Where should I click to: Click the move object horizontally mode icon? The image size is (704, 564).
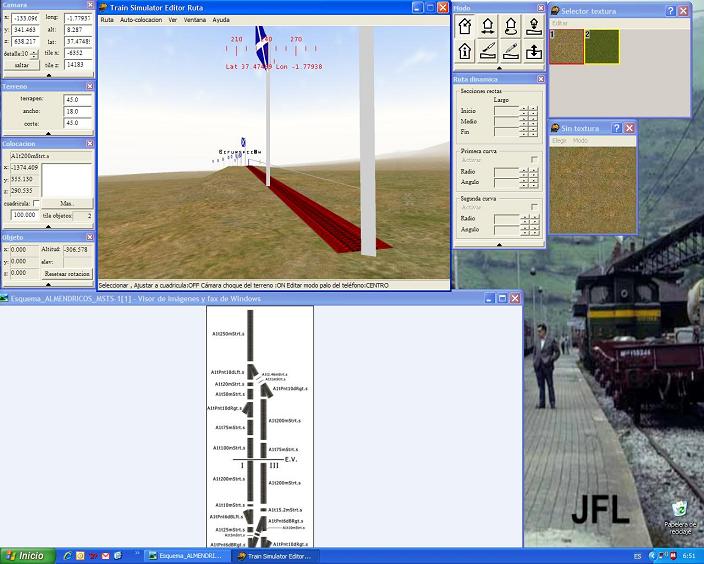tap(488, 26)
